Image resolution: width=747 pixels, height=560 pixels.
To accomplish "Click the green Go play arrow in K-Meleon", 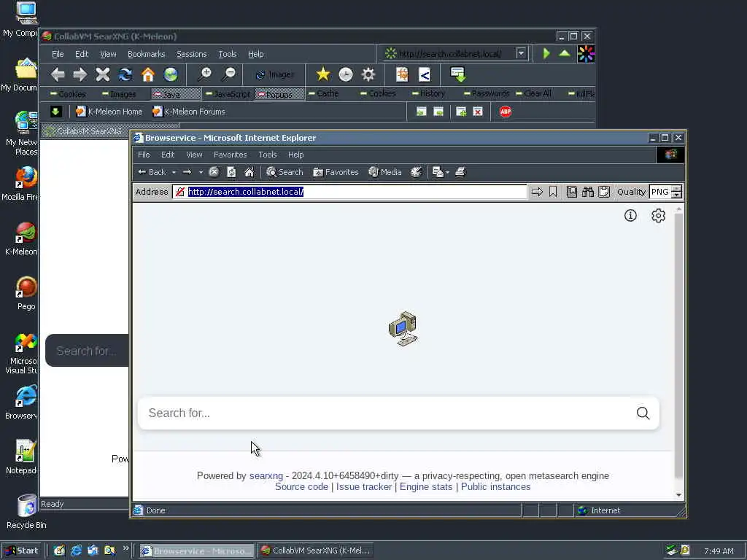I will click(x=546, y=54).
